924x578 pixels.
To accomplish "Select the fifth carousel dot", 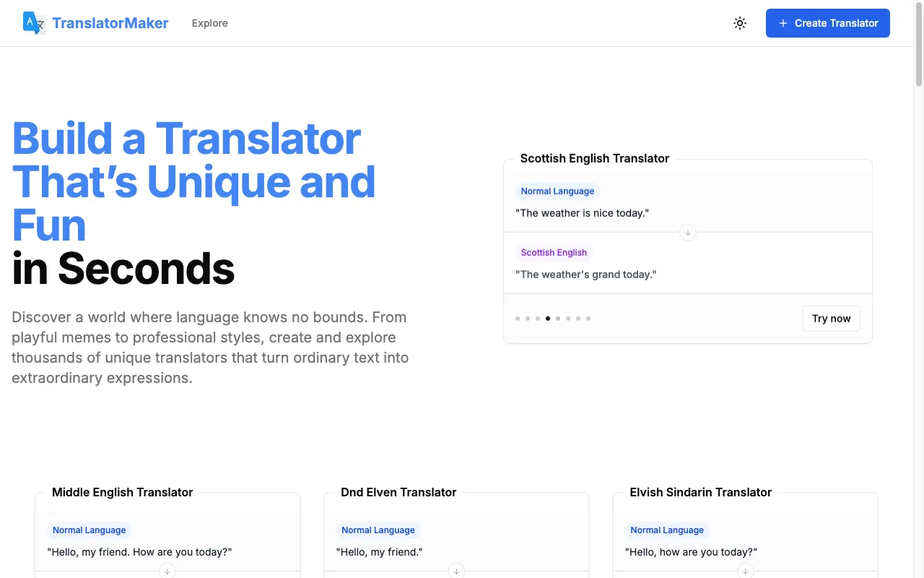I will pyautogui.click(x=558, y=319).
